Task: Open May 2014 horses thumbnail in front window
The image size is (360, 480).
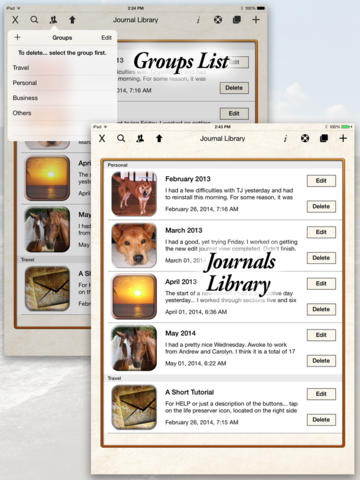Action: point(134,348)
